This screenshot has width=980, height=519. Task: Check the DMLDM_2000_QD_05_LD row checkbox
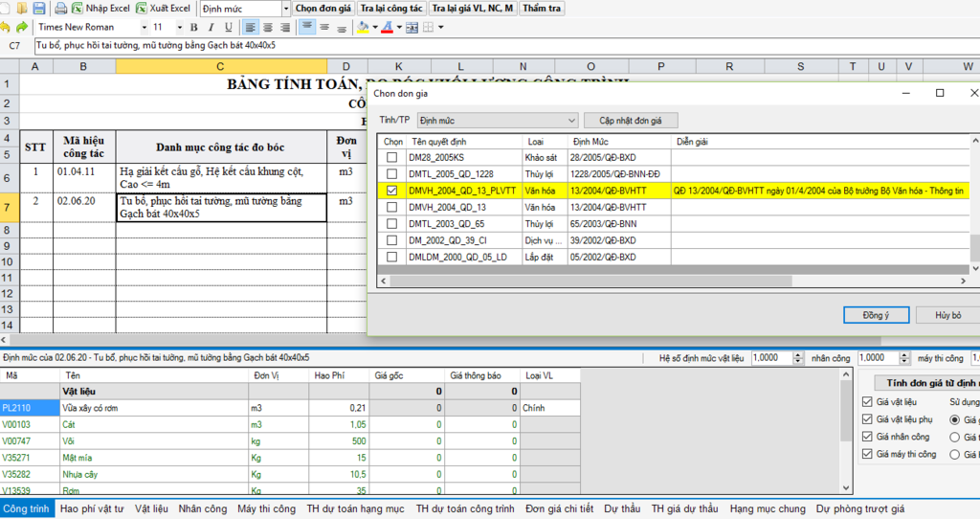391,257
